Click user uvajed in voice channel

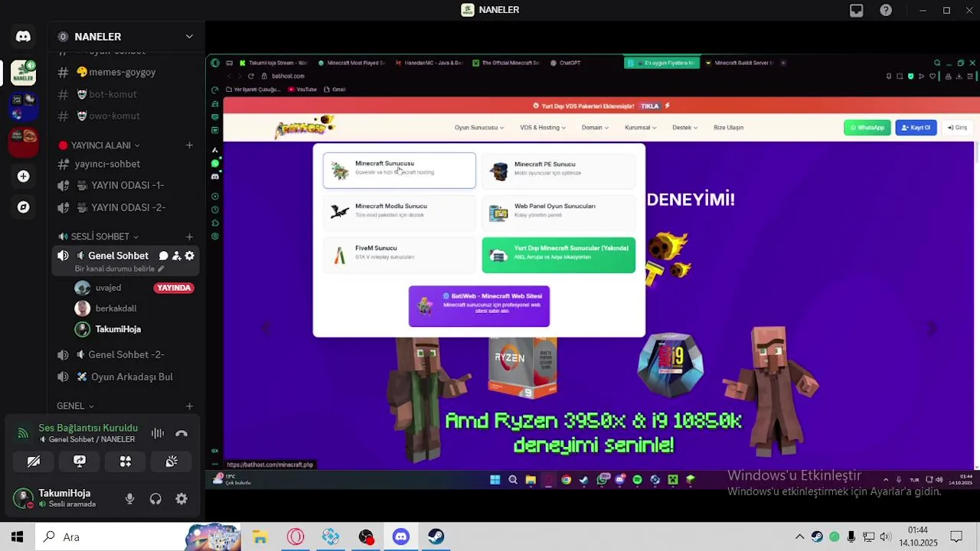tap(108, 288)
